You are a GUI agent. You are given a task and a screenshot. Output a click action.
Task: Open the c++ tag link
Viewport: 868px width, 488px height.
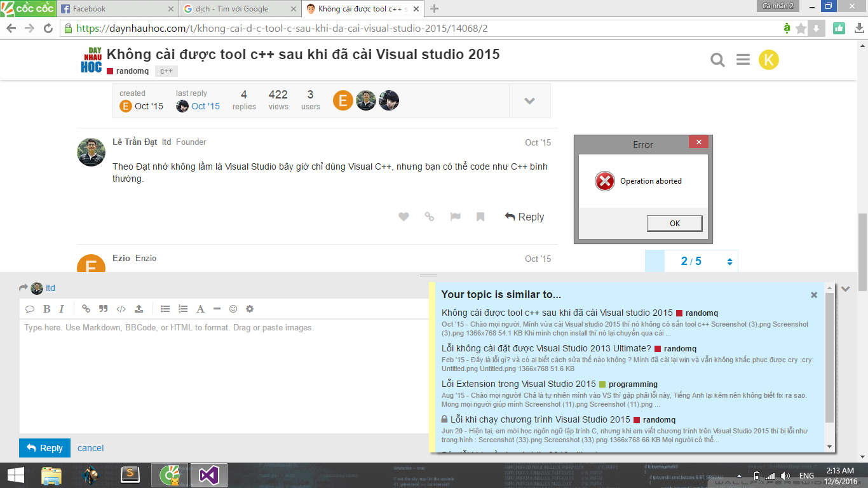(166, 71)
